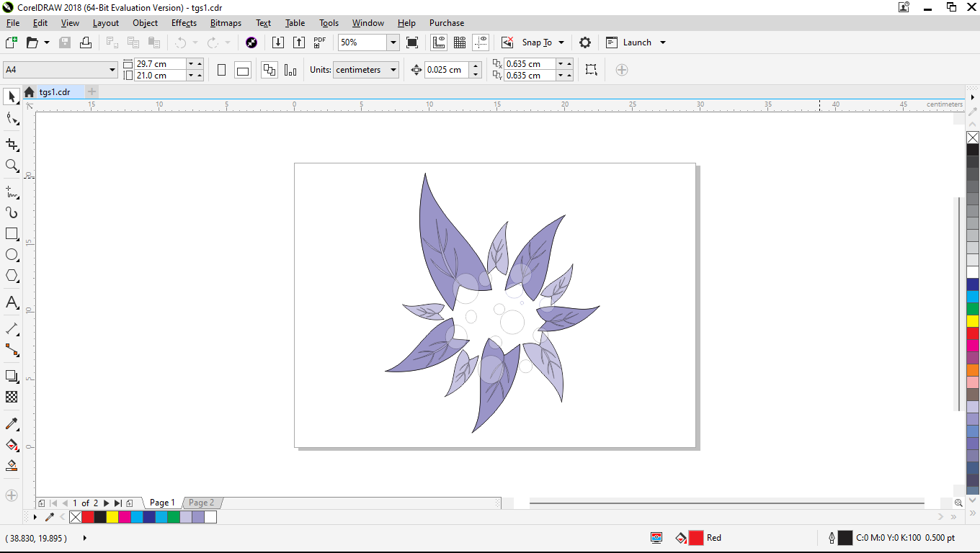The height and width of the screenshot is (553, 980).
Task: Click the nudge distance field 0.025 cm
Action: (447, 70)
